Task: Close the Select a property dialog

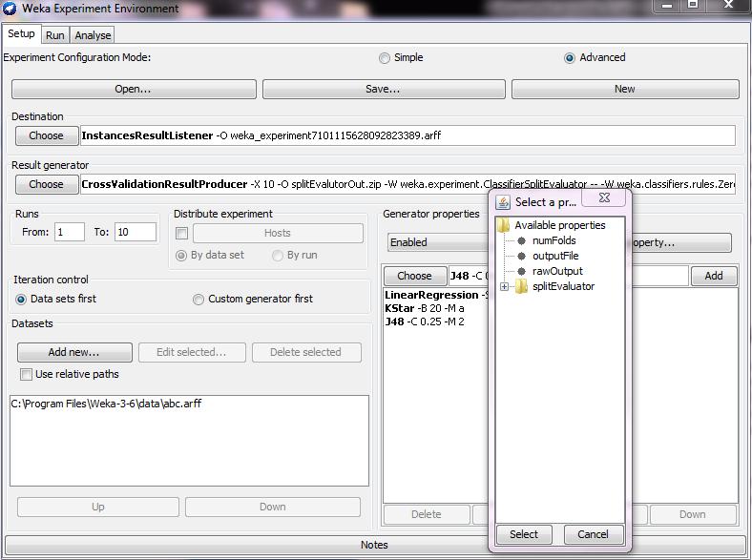Action: click(604, 197)
